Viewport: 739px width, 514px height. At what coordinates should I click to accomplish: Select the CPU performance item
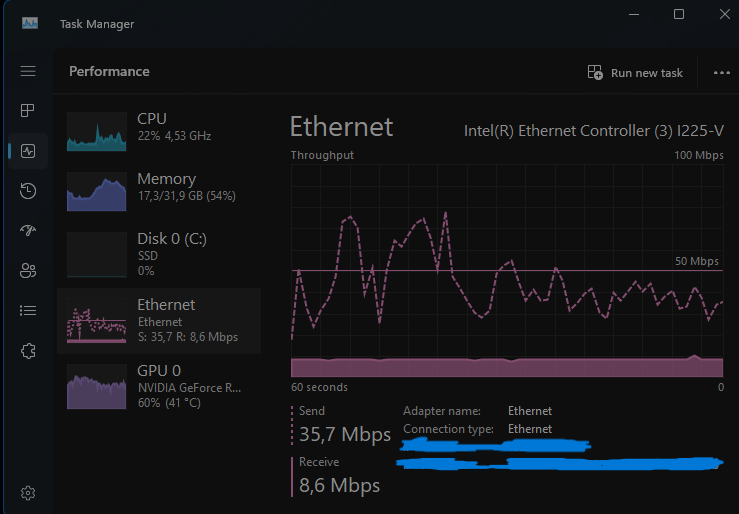(159, 131)
